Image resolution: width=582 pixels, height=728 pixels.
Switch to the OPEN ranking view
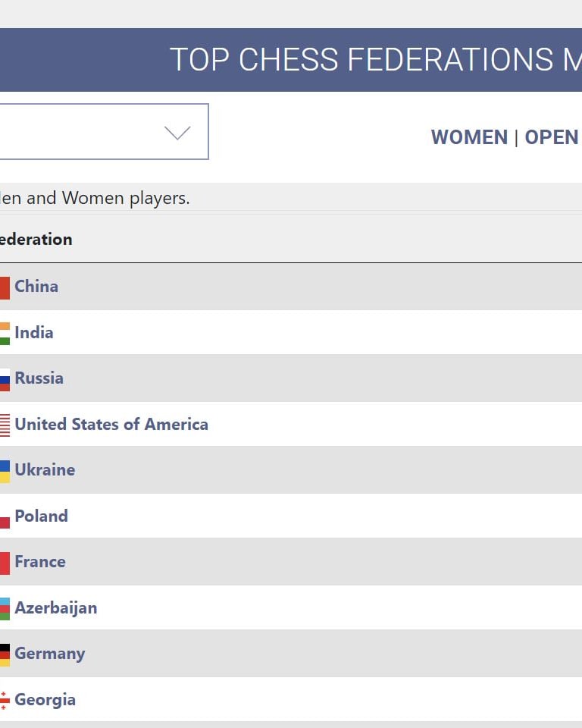(x=552, y=137)
